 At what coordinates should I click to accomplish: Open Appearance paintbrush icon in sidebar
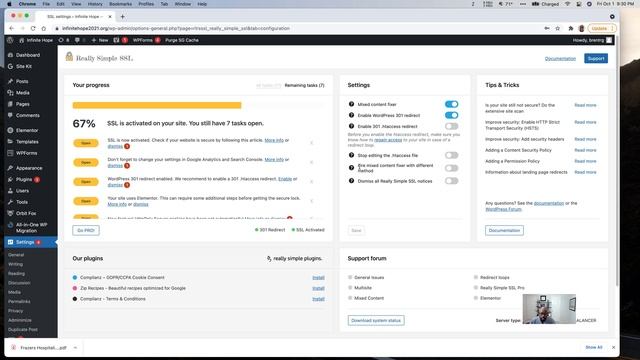tap(11, 168)
